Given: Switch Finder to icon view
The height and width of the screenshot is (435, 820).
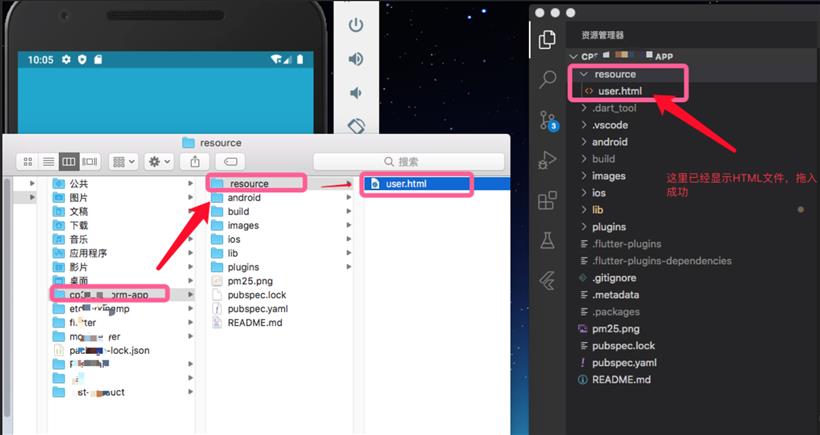Looking at the screenshot, I should (28, 162).
